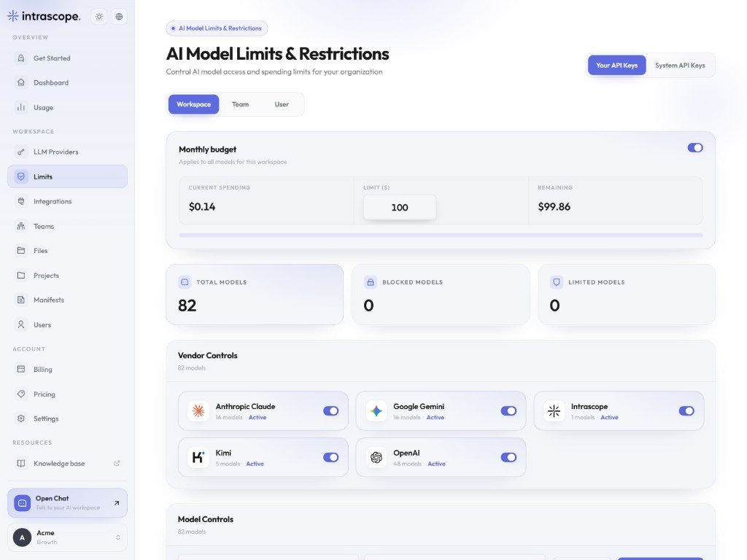Click the Kimi logo icon

(x=198, y=458)
